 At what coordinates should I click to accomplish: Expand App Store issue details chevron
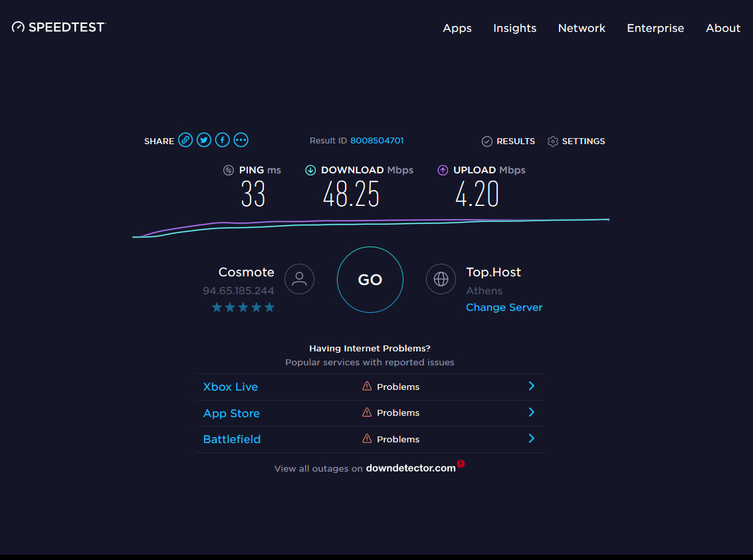coord(532,413)
